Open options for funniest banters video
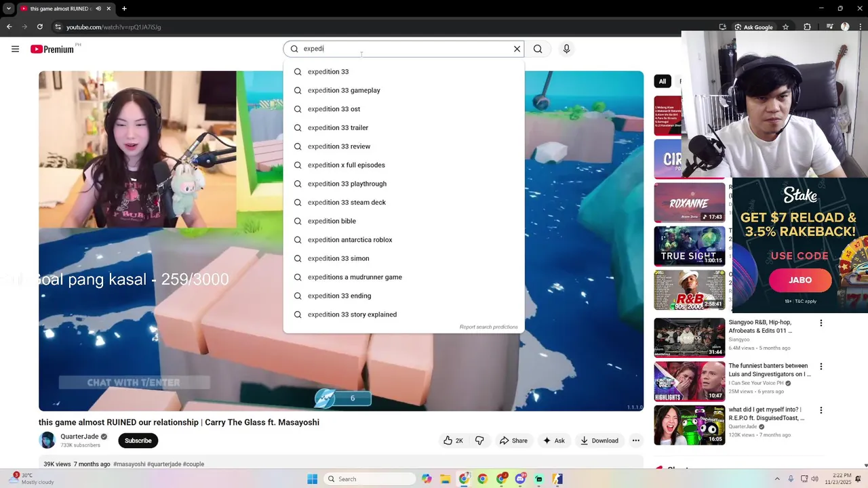The height and width of the screenshot is (488, 868). click(821, 366)
